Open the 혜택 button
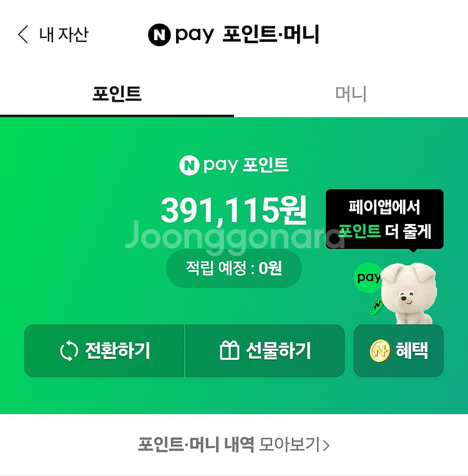The image size is (468, 476). pos(399,351)
